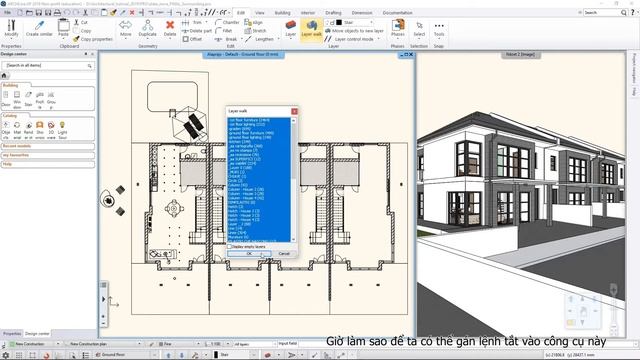Open the Light Sources catalog icon

point(62,129)
